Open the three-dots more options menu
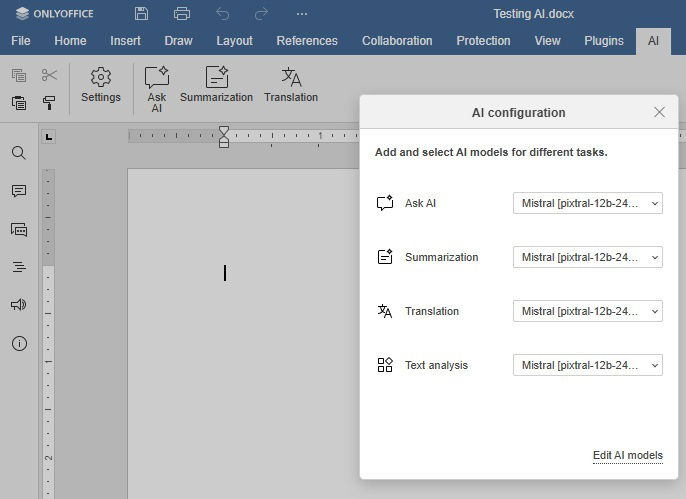 pos(301,14)
